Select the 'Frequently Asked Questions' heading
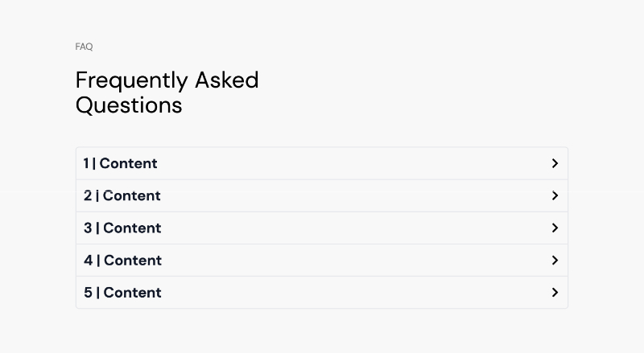 167,92
